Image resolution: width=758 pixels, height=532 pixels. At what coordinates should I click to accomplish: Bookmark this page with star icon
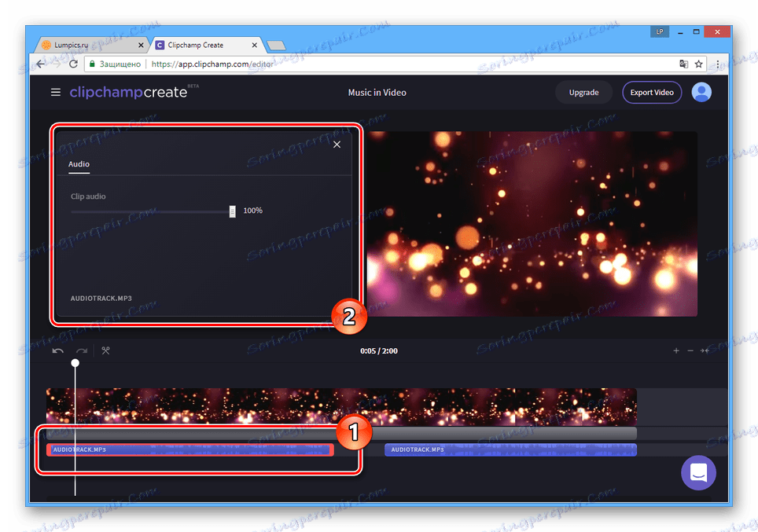[698, 64]
